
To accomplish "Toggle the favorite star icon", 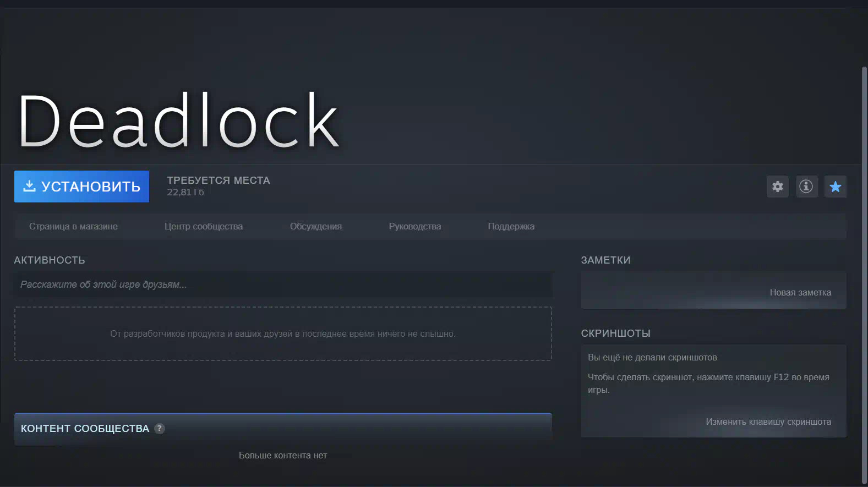I will pyautogui.click(x=836, y=187).
